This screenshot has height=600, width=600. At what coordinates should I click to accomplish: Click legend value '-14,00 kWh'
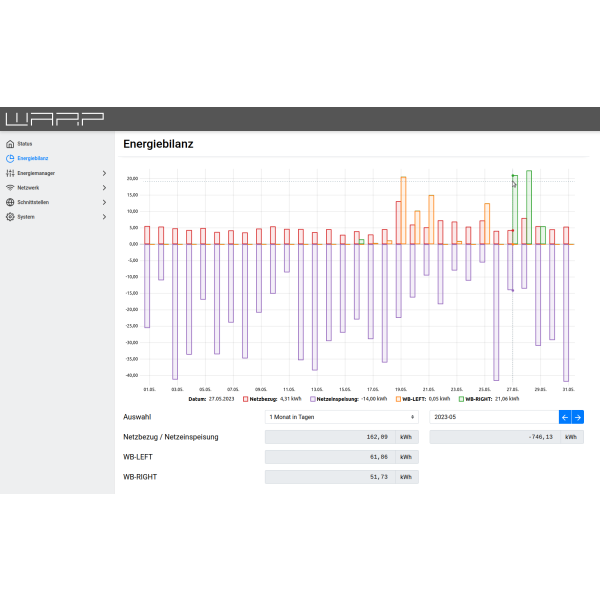pyautogui.click(x=374, y=399)
